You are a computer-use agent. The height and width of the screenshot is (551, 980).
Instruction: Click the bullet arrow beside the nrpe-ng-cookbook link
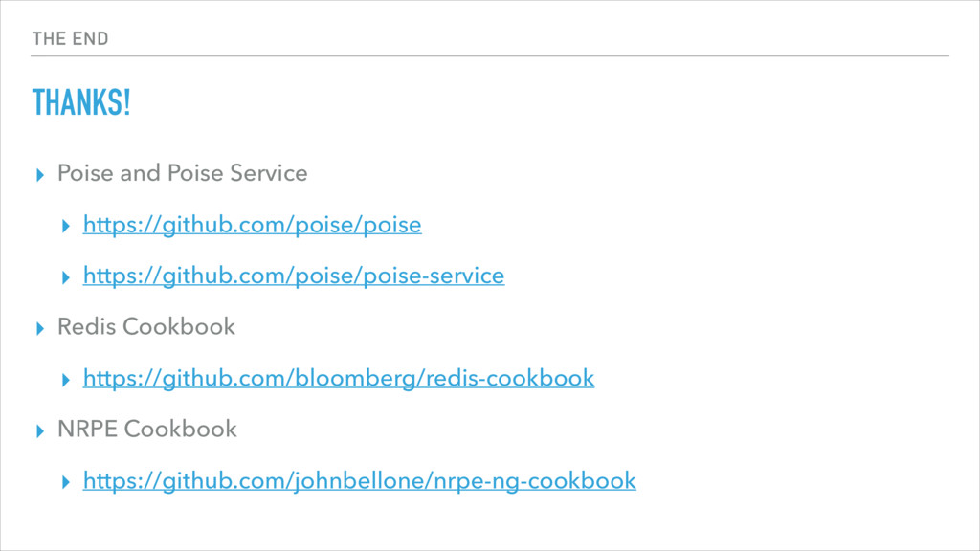point(66,482)
